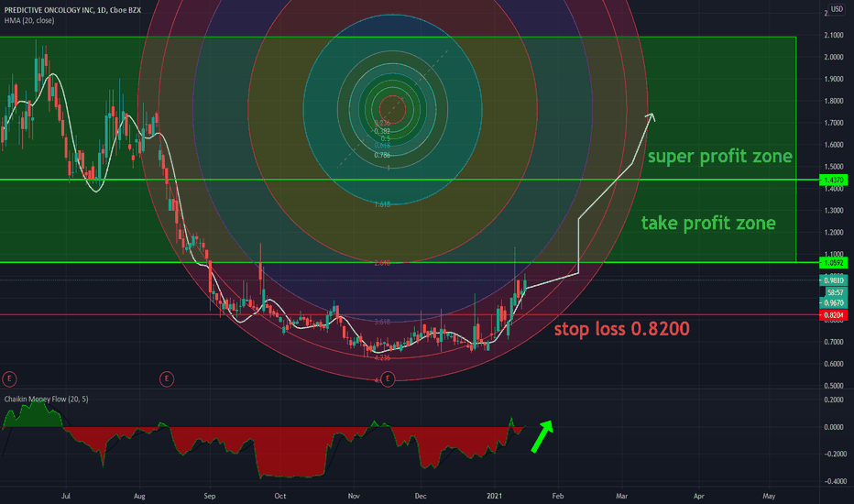The width and height of the screenshot is (854, 504).
Task: Click the Predictive Oncology Inc symbol title
Action: (x=72, y=10)
